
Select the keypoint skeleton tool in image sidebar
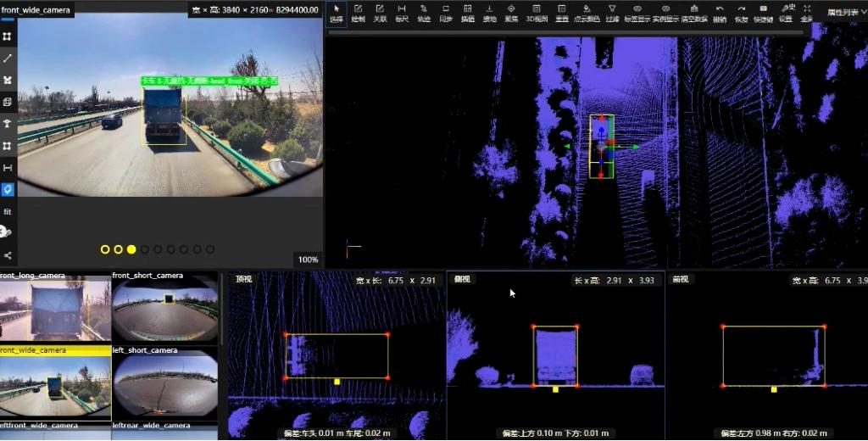tap(7, 124)
